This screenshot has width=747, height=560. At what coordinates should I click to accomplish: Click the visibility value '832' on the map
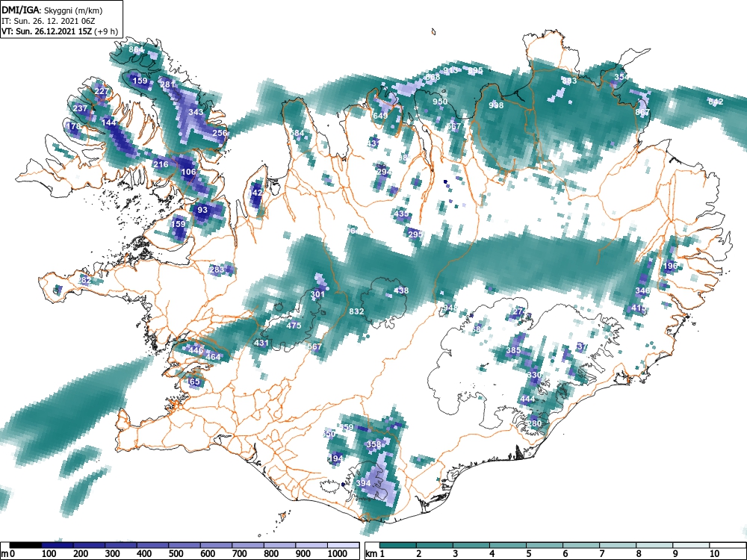coord(356,311)
